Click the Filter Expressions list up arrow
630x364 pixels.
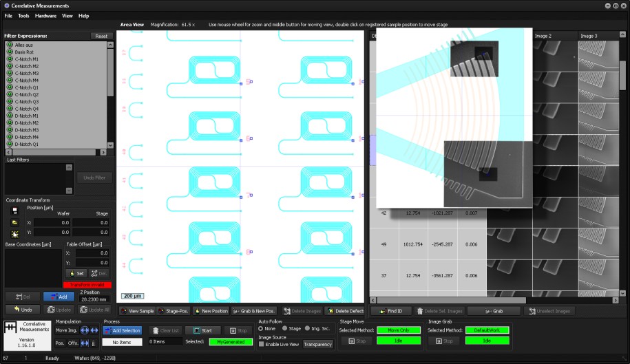pos(110,45)
